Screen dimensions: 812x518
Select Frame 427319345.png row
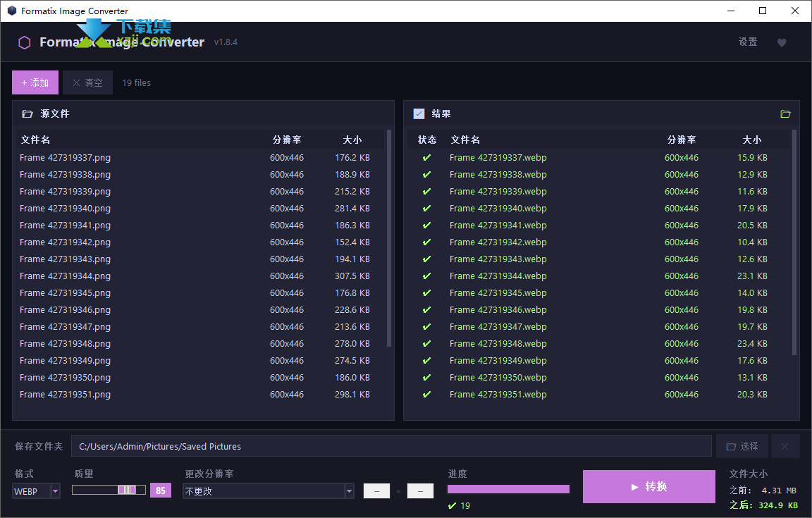(x=201, y=293)
